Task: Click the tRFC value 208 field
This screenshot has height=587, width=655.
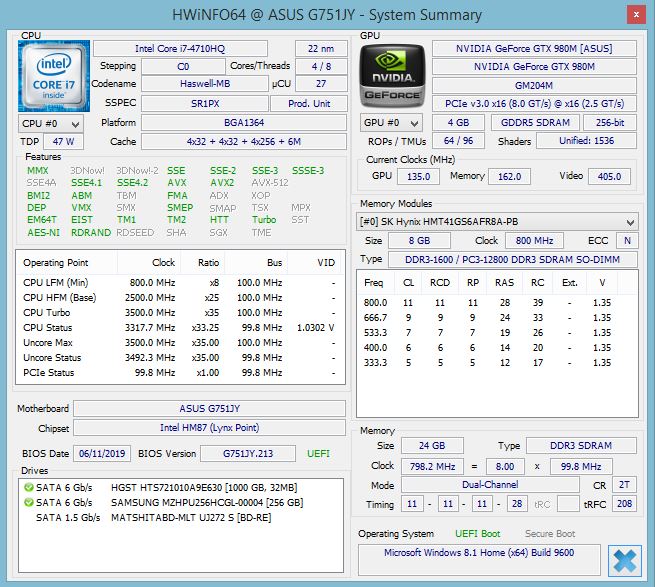Action: click(x=624, y=504)
